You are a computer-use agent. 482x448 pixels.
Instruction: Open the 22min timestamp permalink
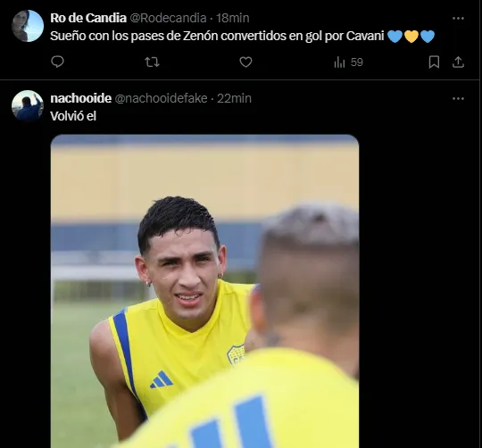coord(234,98)
